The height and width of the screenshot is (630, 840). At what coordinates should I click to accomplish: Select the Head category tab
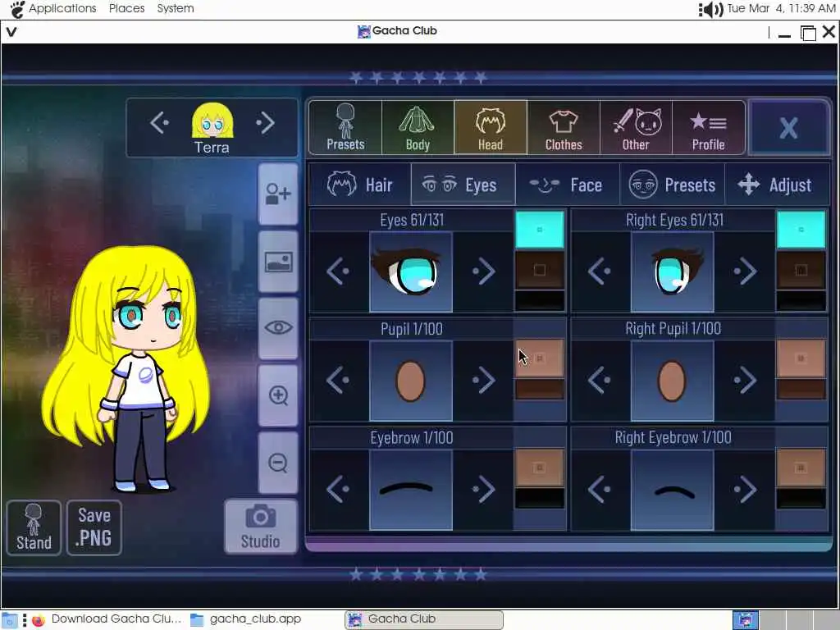coord(491,127)
